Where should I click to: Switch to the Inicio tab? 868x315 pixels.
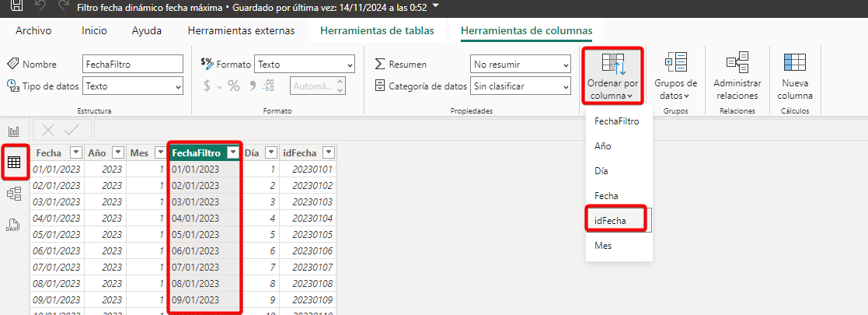(x=94, y=30)
